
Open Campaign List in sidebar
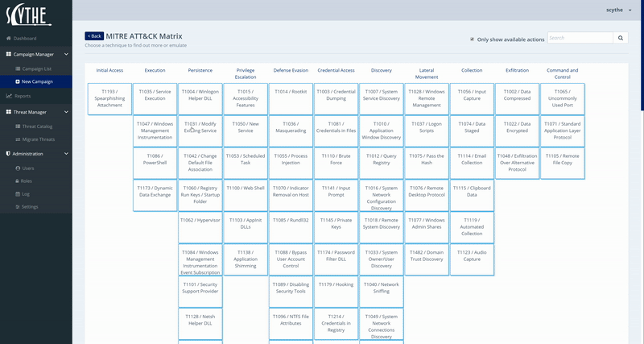point(36,69)
